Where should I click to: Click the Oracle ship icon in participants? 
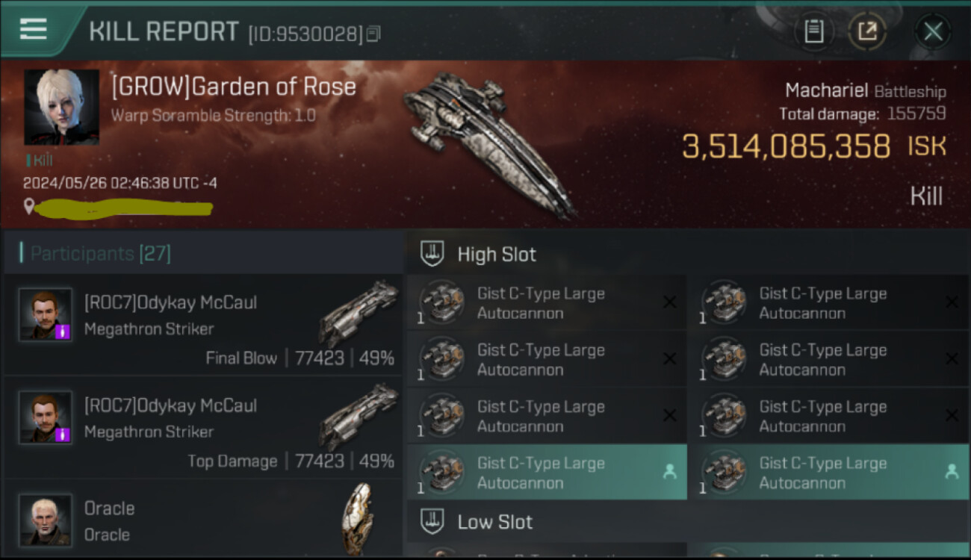[x=356, y=518]
